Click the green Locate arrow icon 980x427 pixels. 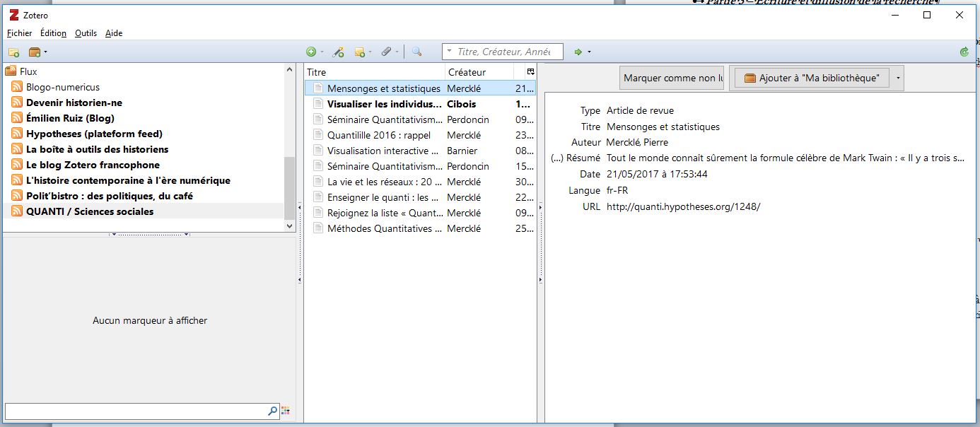[x=578, y=52]
